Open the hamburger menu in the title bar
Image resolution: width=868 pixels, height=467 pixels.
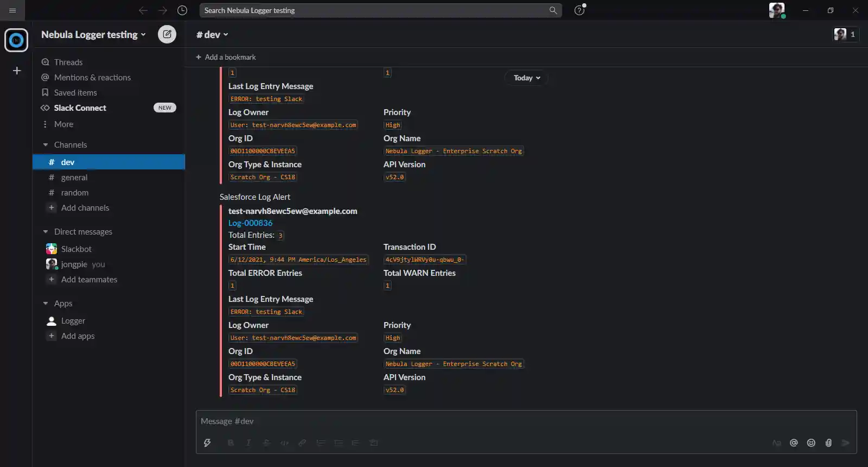pos(12,10)
